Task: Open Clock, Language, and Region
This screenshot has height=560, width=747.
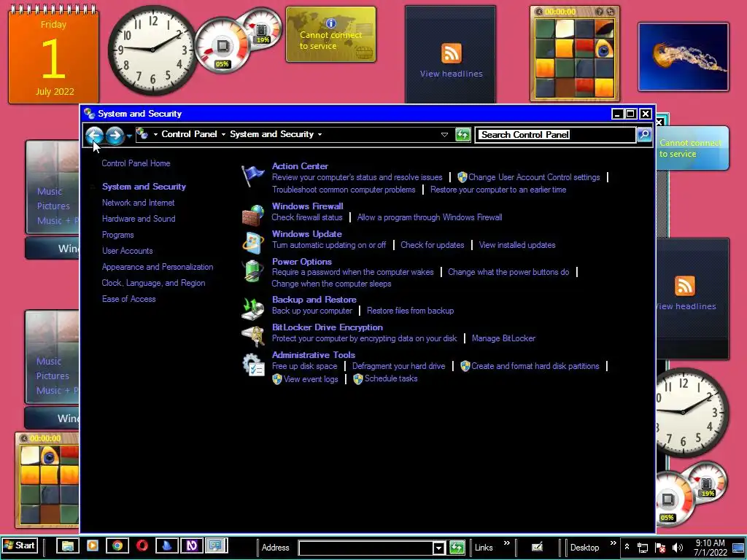Action: pyautogui.click(x=153, y=283)
